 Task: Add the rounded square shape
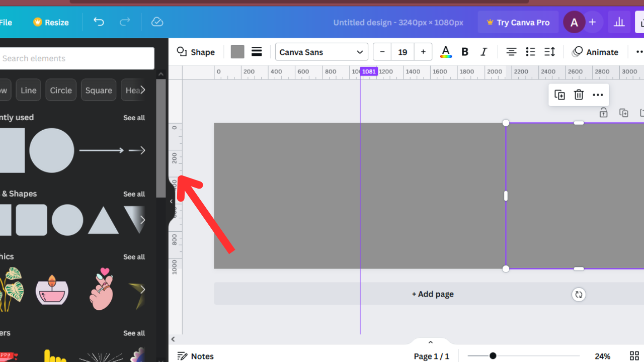tap(32, 220)
